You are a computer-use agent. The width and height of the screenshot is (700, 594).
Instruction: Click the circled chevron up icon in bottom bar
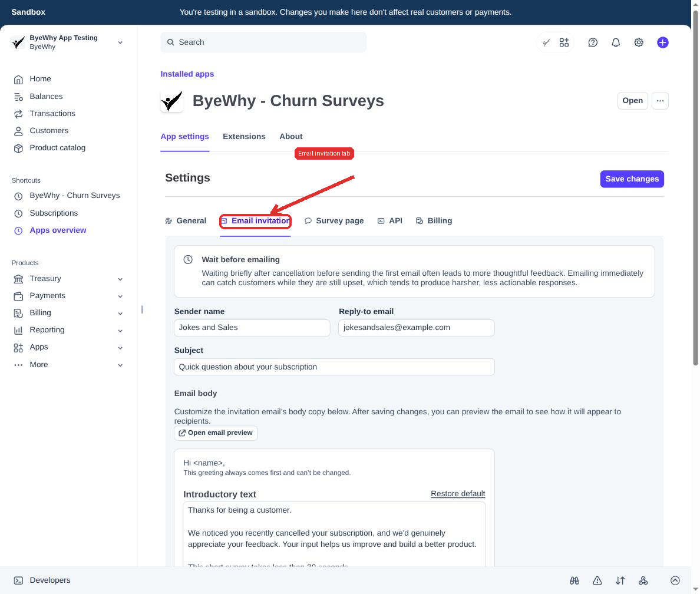click(675, 580)
